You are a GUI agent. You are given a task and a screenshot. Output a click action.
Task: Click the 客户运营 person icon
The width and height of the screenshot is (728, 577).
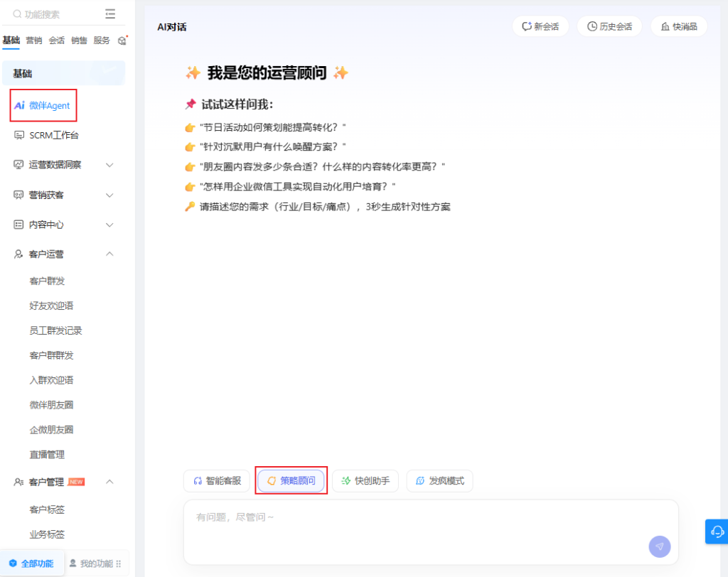click(18, 254)
